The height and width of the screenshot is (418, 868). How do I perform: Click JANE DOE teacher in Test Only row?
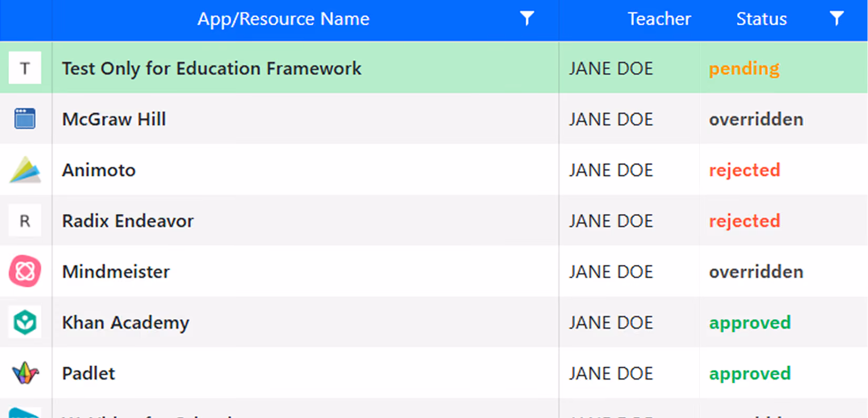(611, 68)
